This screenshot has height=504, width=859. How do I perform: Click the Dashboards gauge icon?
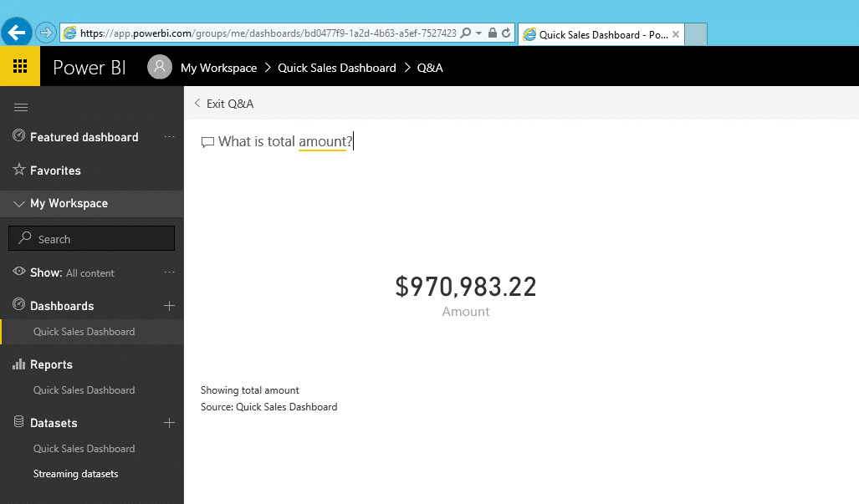(x=18, y=304)
